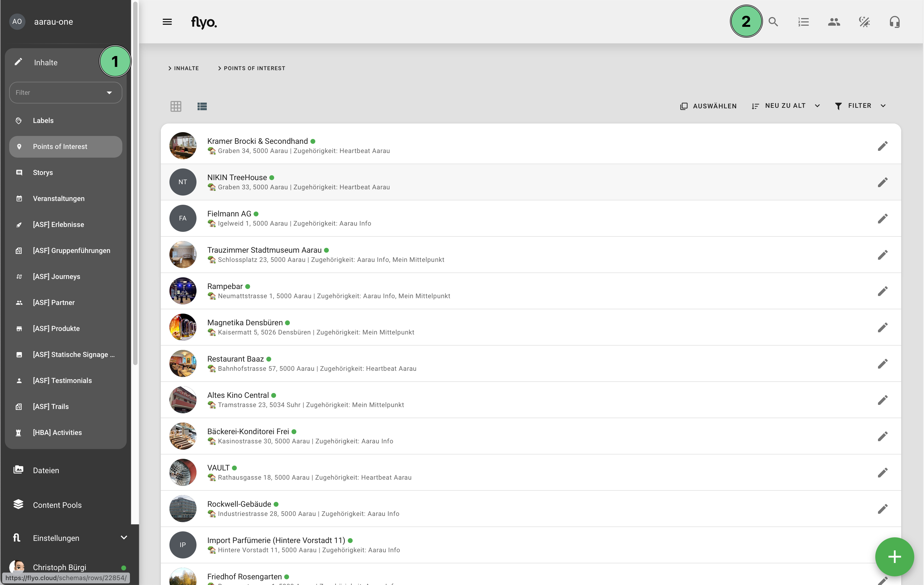Click the numbered list icon in header
This screenshot has height=585, width=924.
pyautogui.click(x=803, y=22)
